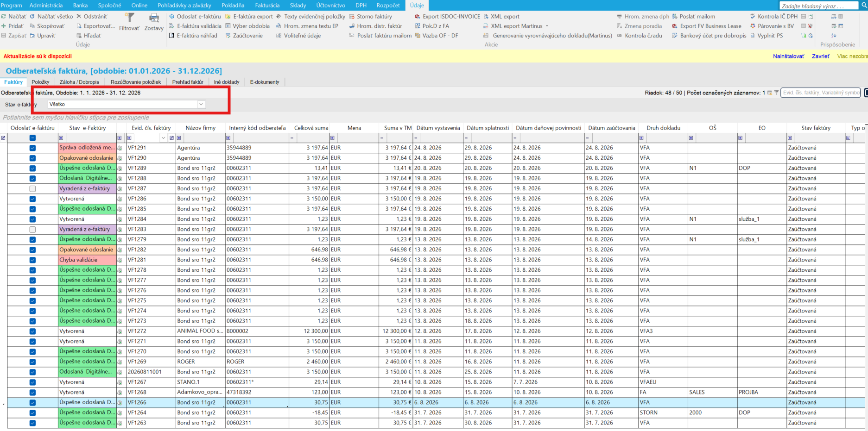Open the Sklady menu

coord(298,5)
